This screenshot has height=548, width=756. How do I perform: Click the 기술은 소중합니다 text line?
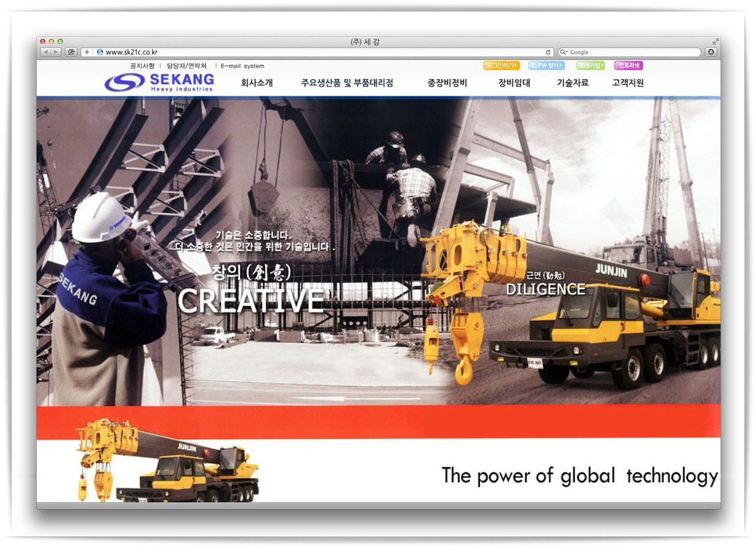[254, 236]
